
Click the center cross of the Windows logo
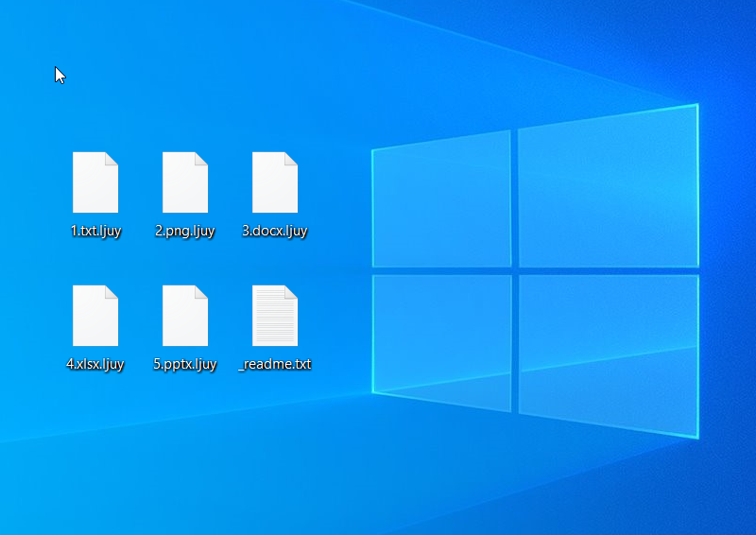pos(515,270)
